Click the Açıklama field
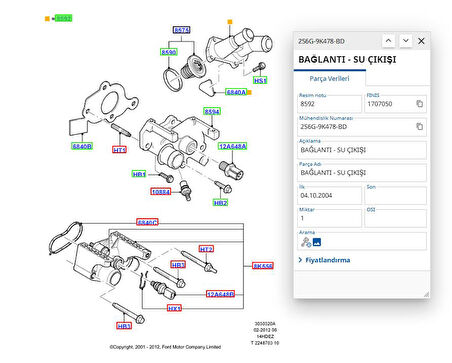 click(x=362, y=149)
